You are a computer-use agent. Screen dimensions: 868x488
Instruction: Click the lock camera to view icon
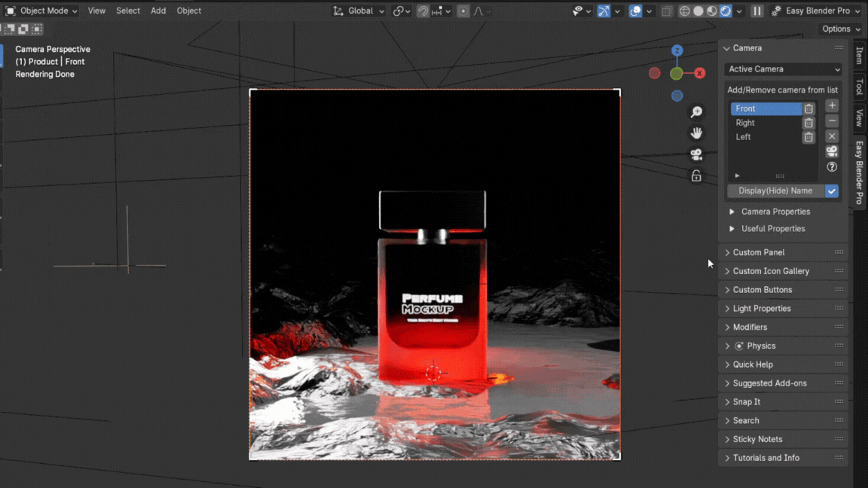(x=696, y=176)
